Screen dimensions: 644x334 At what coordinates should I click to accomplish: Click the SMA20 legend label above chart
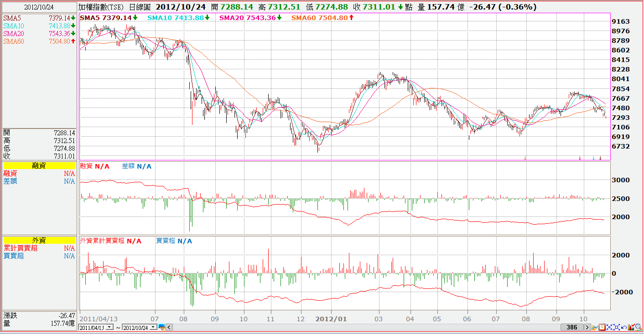click(251, 17)
